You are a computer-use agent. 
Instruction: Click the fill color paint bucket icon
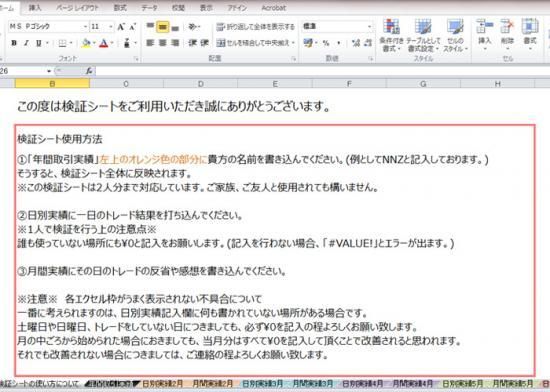[x=86, y=43]
